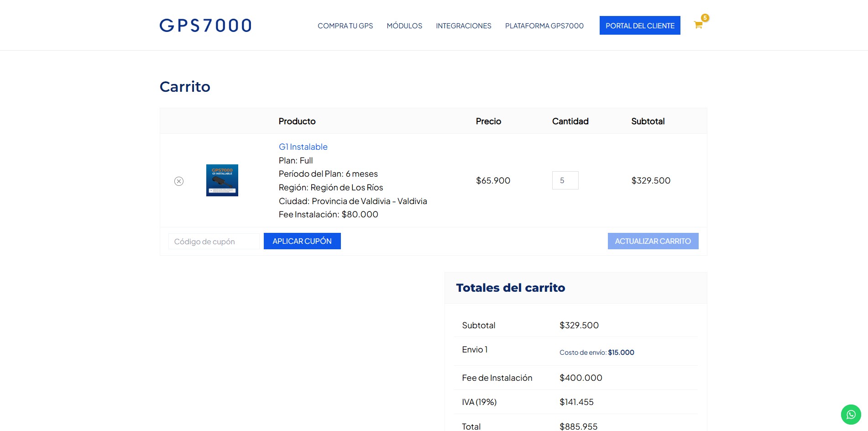
Task: Open the Integraciones menu item
Action: click(463, 26)
